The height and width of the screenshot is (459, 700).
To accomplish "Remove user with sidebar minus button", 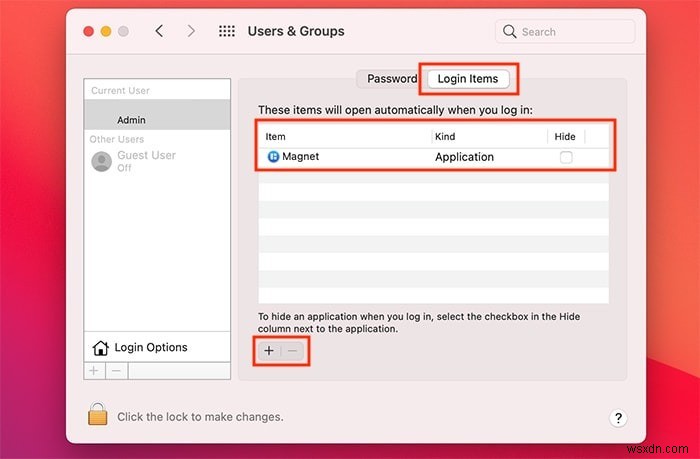I will [117, 371].
